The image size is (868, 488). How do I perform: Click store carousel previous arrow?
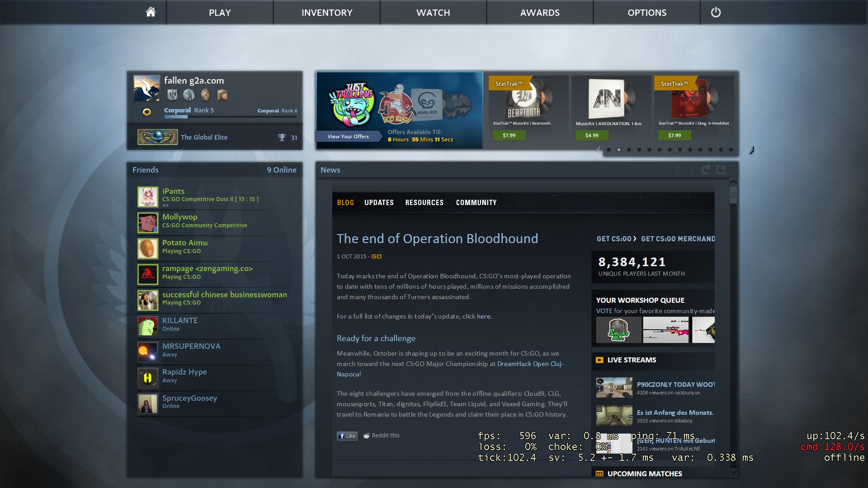point(599,149)
